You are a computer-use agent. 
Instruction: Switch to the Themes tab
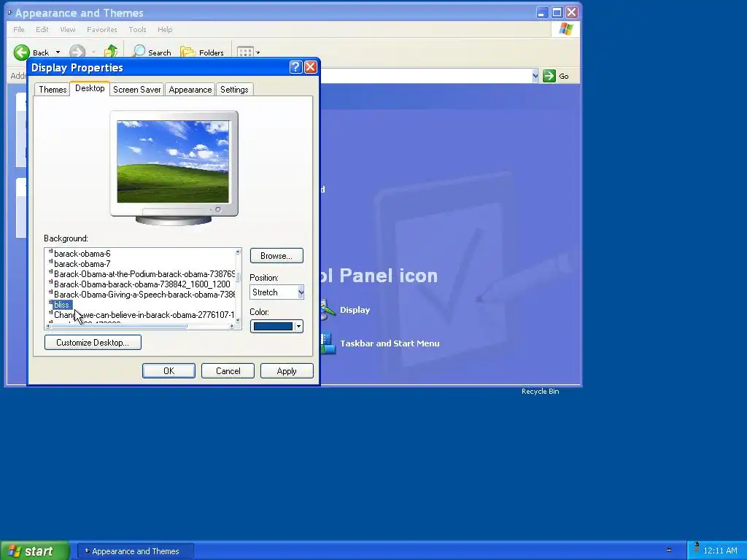click(53, 90)
